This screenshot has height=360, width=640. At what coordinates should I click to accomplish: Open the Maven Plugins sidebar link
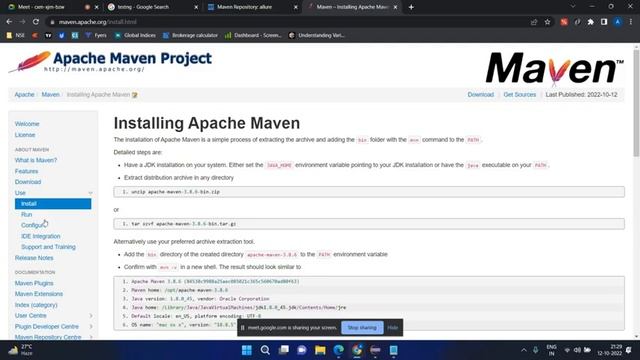point(34,283)
